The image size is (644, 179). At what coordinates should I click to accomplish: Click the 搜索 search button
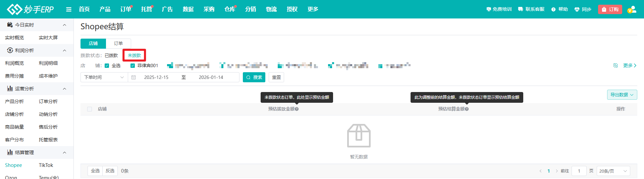click(254, 77)
